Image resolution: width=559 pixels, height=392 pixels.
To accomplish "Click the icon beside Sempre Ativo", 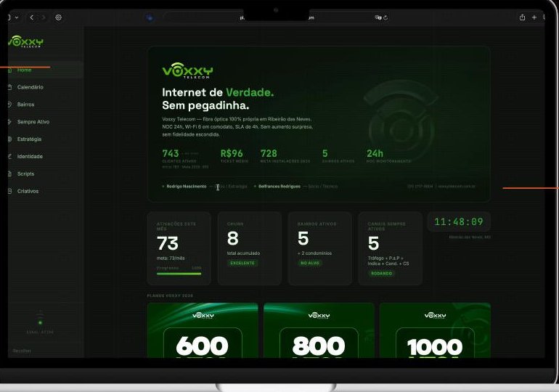I will [9, 122].
